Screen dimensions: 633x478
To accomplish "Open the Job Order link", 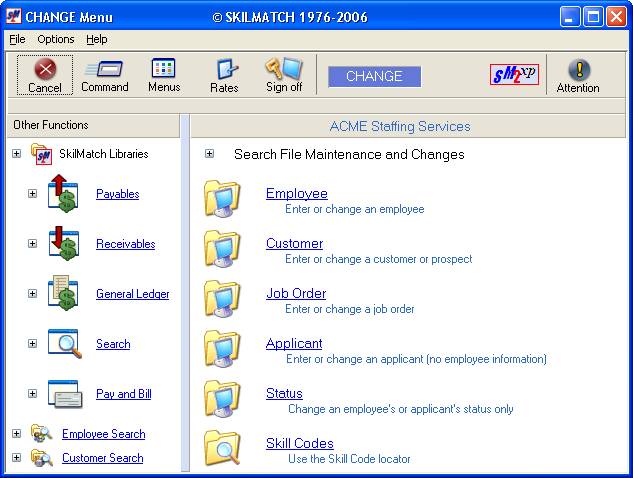I will point(296,294).
